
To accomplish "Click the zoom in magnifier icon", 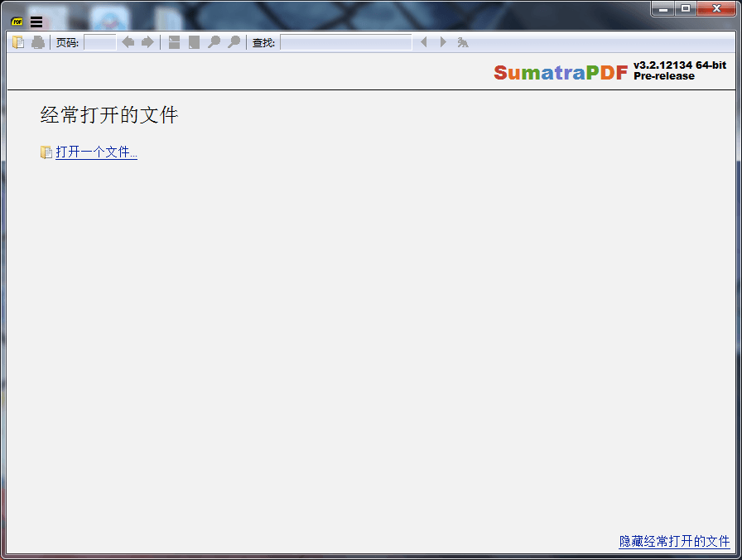I will [234, 42].
